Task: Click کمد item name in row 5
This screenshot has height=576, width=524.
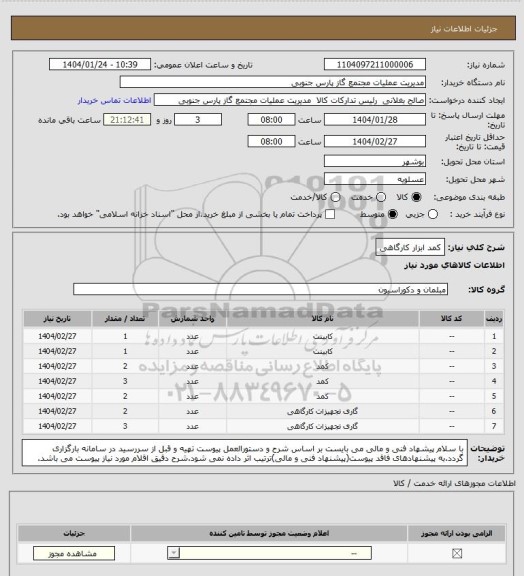Action: pos(322,396)
